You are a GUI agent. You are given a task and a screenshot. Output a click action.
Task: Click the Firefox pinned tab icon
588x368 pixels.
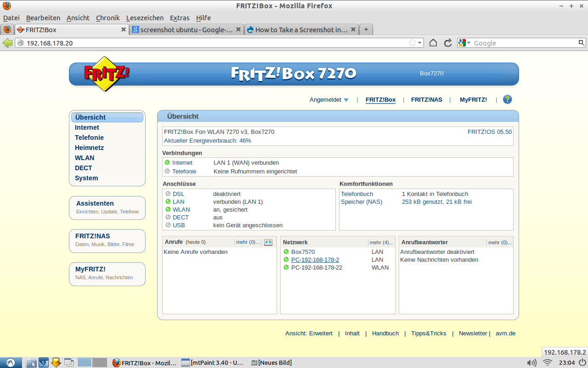(7, 29)
